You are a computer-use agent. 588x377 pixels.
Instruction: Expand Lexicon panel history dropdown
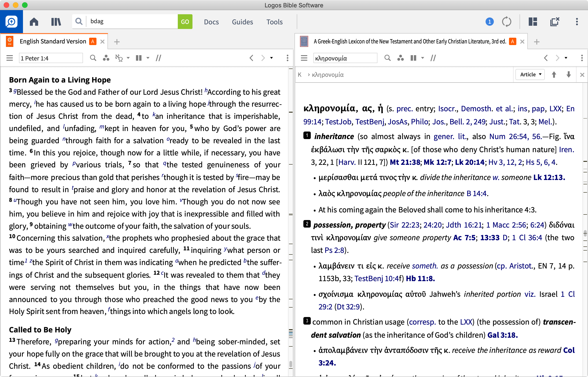pos(566,58)
